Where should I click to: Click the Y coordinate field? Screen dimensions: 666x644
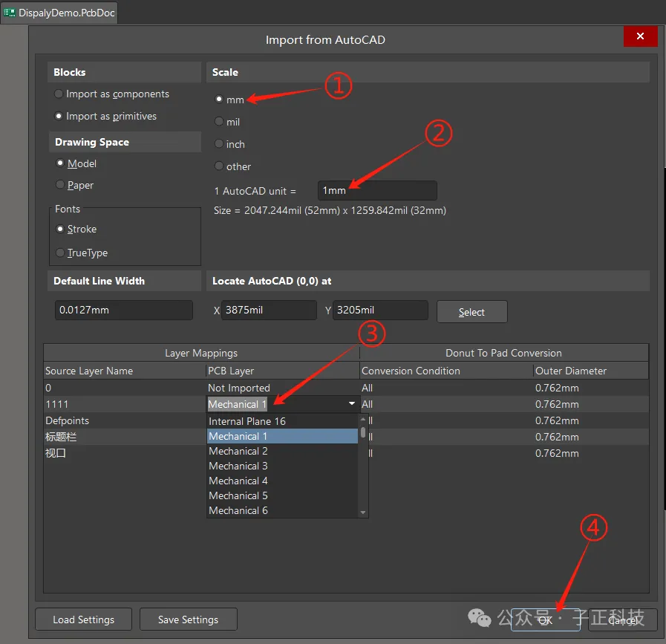tap(380, 310)
